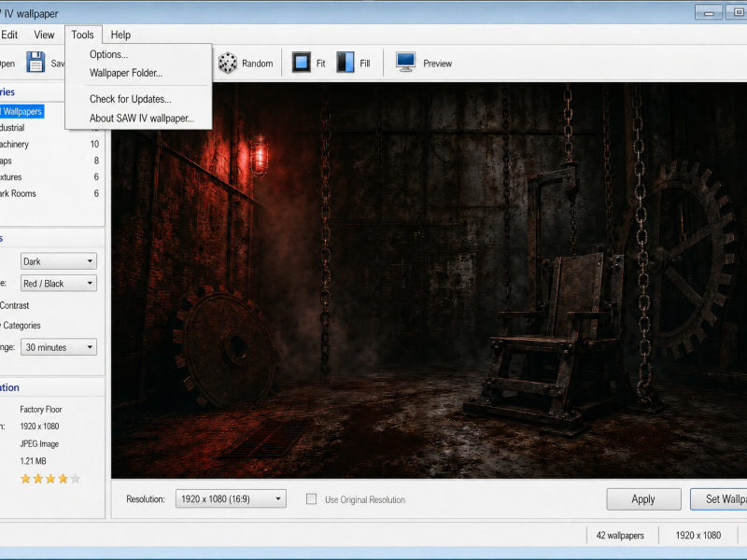Click the Preview toolbar label

point(437,63)
